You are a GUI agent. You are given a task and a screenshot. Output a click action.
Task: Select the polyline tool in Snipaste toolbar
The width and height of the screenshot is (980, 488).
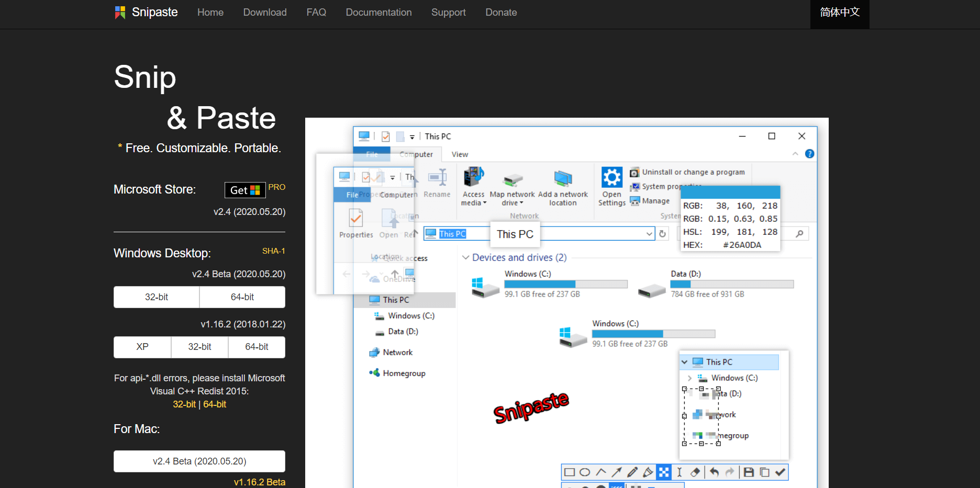(601, 472)
